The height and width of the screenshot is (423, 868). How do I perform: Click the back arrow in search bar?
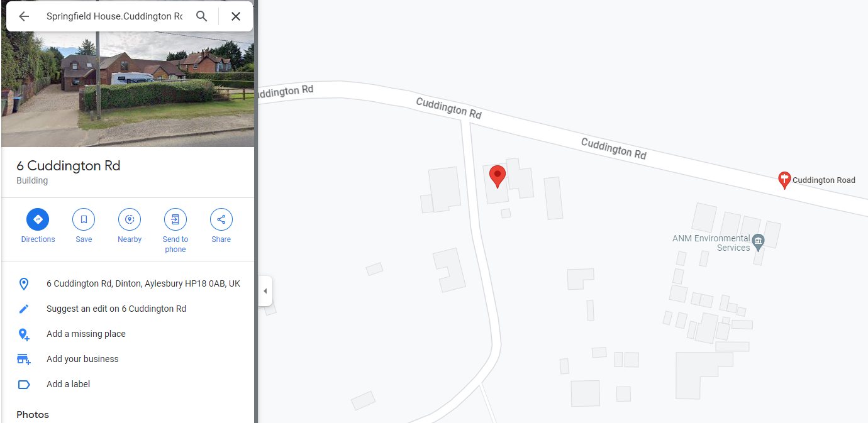click(x=24, y=16)
